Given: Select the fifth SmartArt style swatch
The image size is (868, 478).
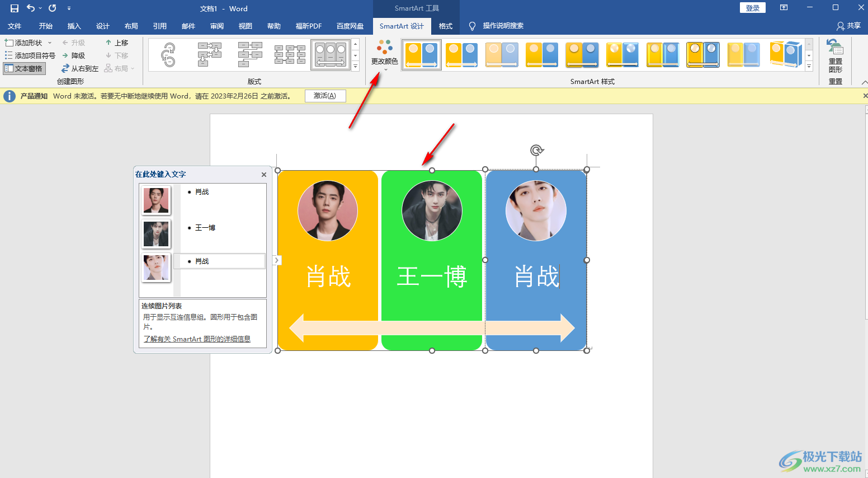Looking at the screenshot, I should [583, 55].
